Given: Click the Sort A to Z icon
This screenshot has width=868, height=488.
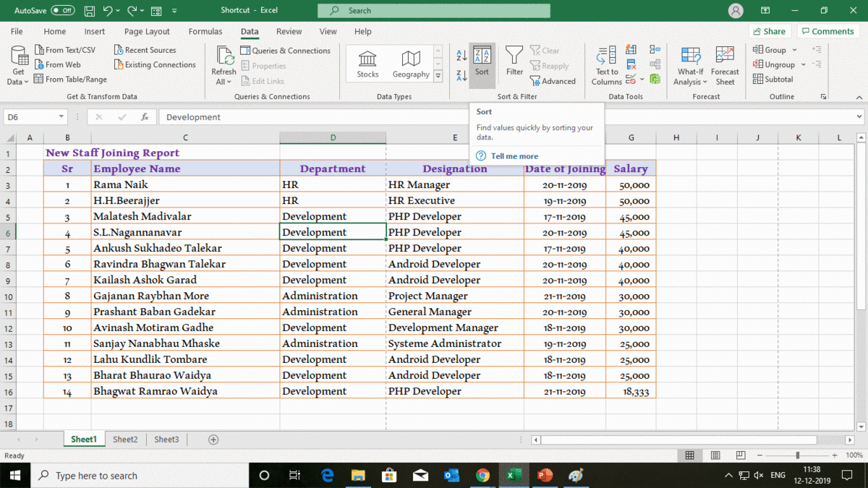Looking at the screenshot, I should (461, 56).
